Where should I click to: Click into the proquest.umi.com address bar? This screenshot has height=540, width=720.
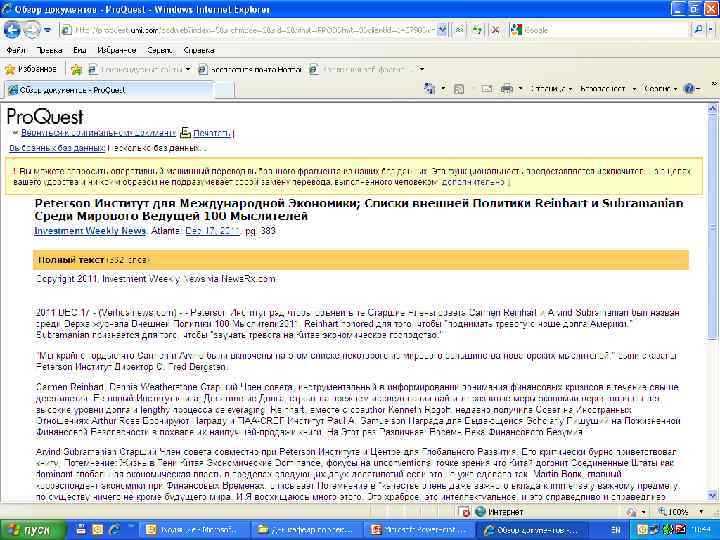248,30
